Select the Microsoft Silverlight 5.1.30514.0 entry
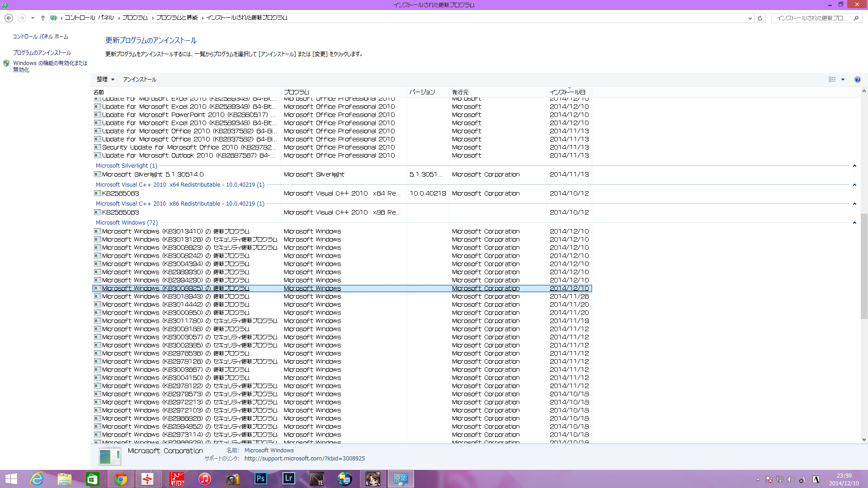Viewport: 868px width, 488px height. (342, 174)
